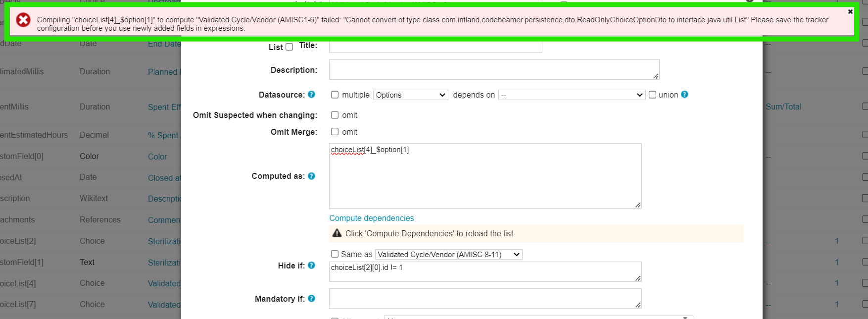868x319 pixels.
Task: Show help for Hide if
Action: coord(311,266)
